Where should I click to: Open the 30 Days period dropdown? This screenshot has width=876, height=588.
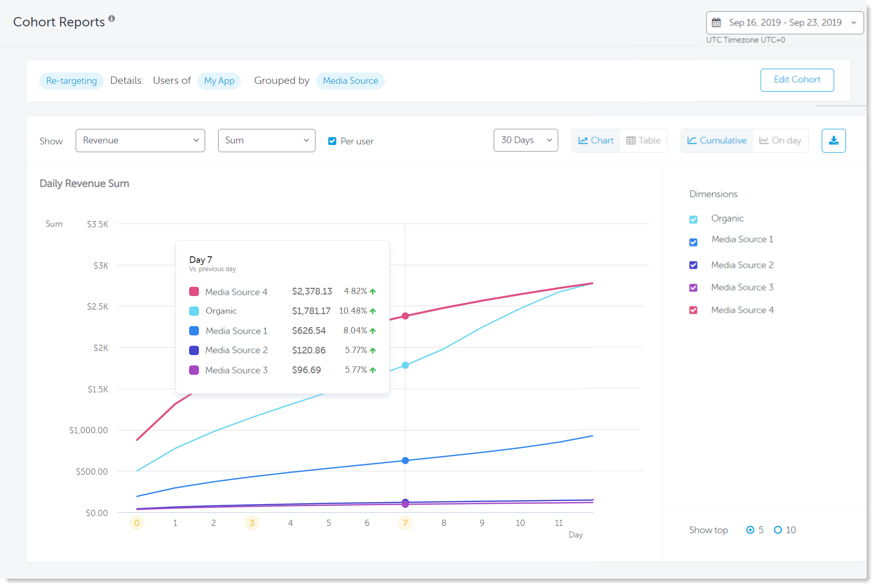tap(526, 140)
